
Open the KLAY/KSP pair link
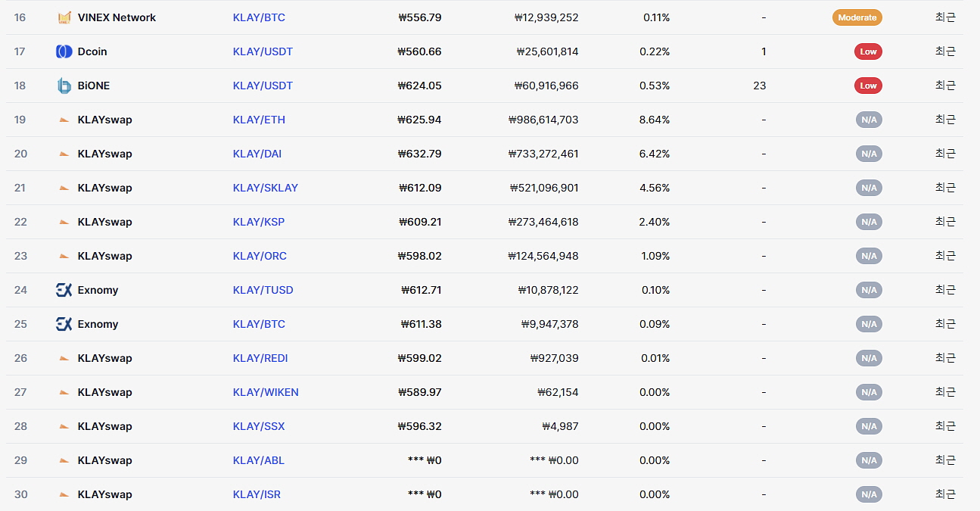tap(259, 222)
